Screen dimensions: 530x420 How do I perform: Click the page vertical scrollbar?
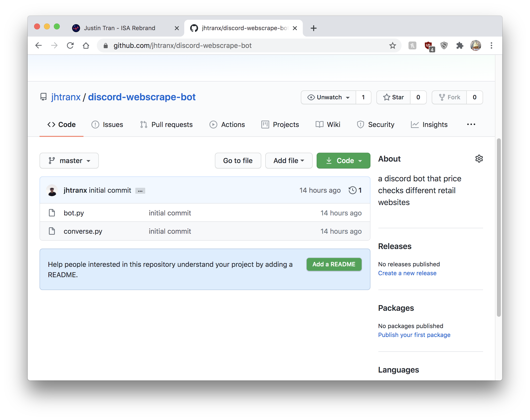coord(499,227)
